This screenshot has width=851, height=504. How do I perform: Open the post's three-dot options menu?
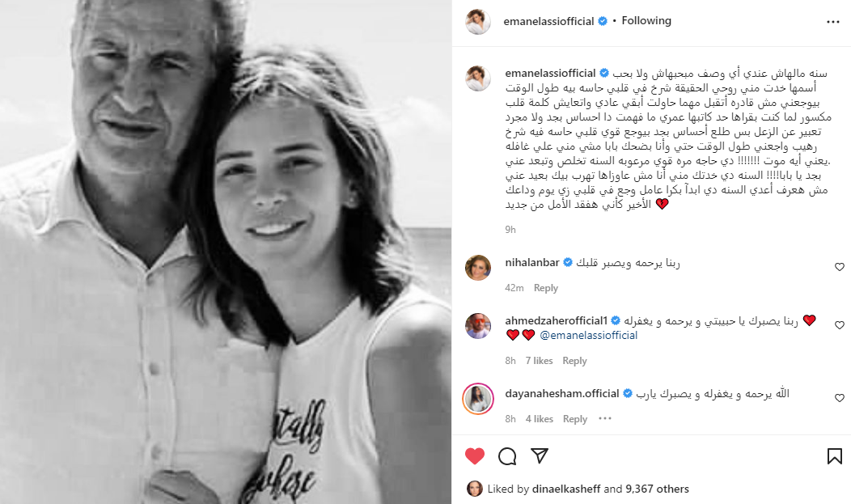click(832, 22)
